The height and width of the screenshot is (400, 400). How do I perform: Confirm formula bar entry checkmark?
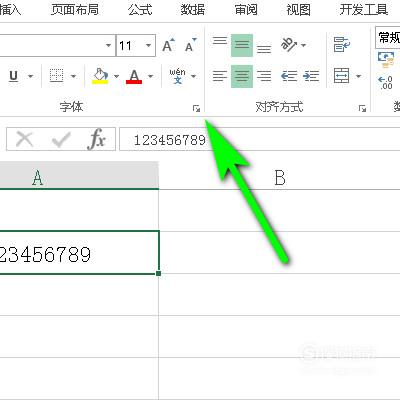pyautogui.click(x=61, y=139)
